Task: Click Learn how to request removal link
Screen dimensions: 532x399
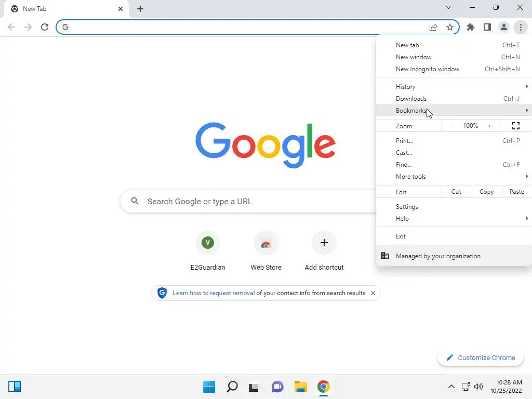Action: (214, 293)
